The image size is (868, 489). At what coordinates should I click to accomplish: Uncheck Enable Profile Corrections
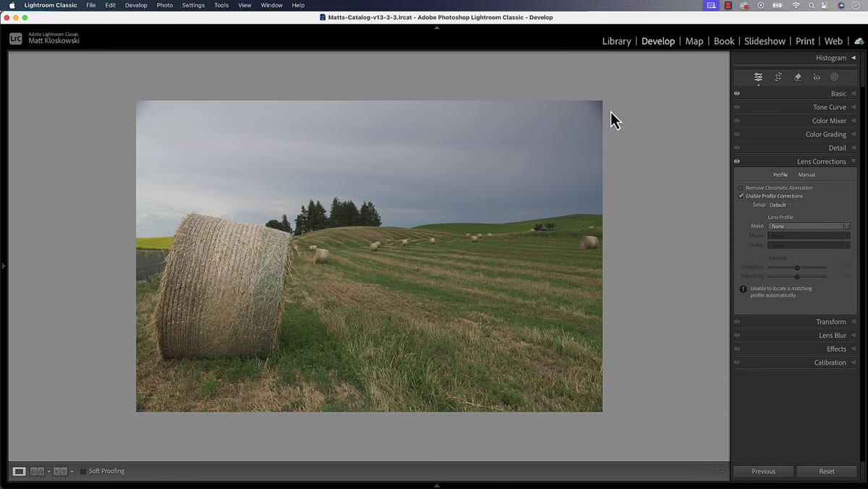tap(741, 196)
